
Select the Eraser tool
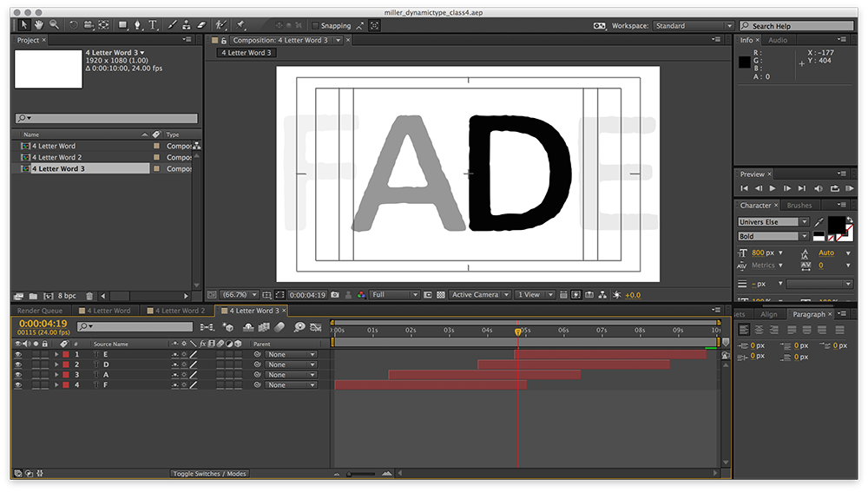(x=201, y=25)
